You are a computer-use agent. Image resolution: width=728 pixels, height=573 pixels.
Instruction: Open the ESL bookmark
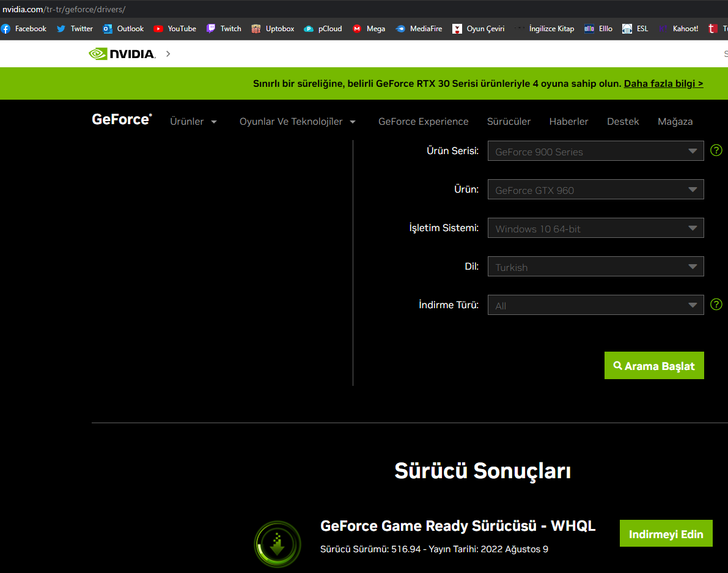pos(635,29)
